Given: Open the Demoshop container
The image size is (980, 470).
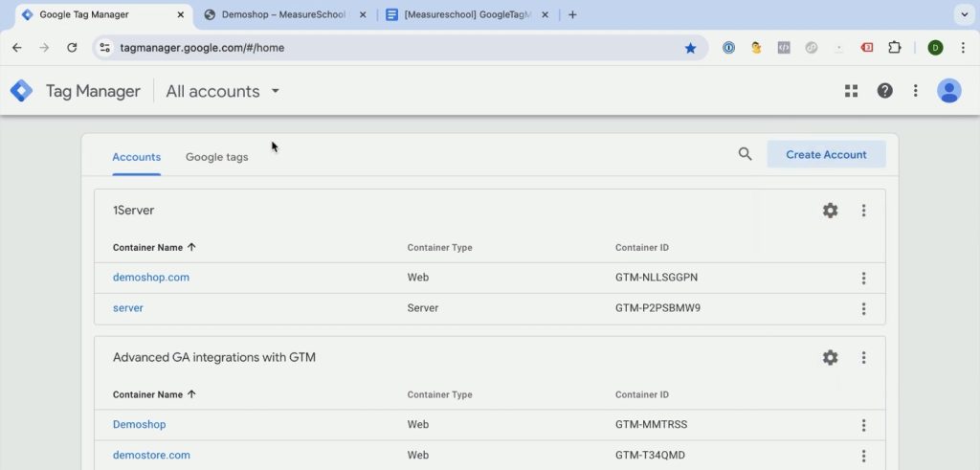Looking at the screenshot, I should 140,424.
